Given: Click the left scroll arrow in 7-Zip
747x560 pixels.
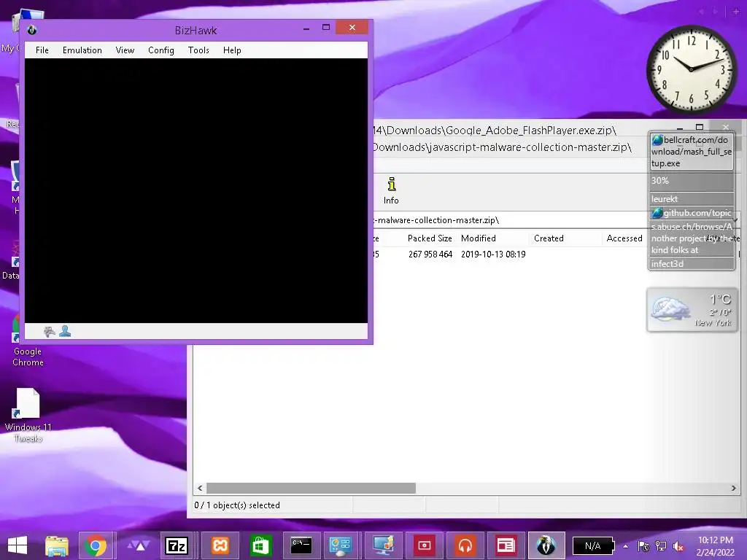Looking at the screenshot, I should click(200, 488).
